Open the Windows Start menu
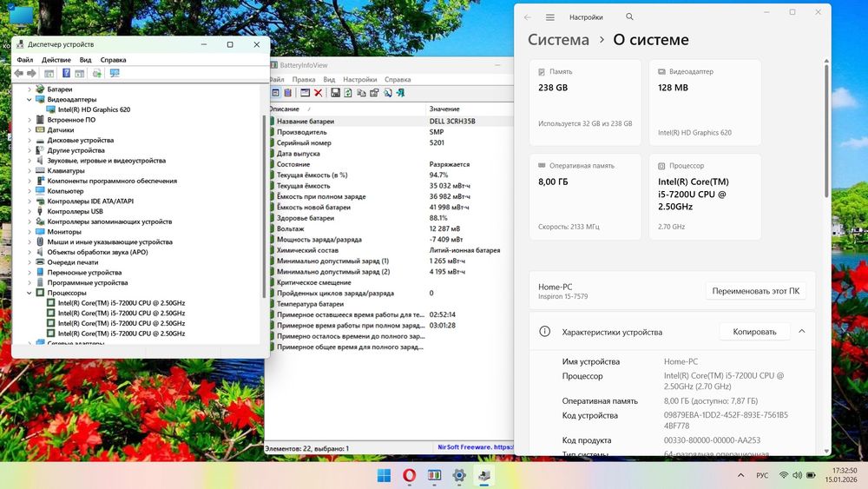 tap(384, 475)
